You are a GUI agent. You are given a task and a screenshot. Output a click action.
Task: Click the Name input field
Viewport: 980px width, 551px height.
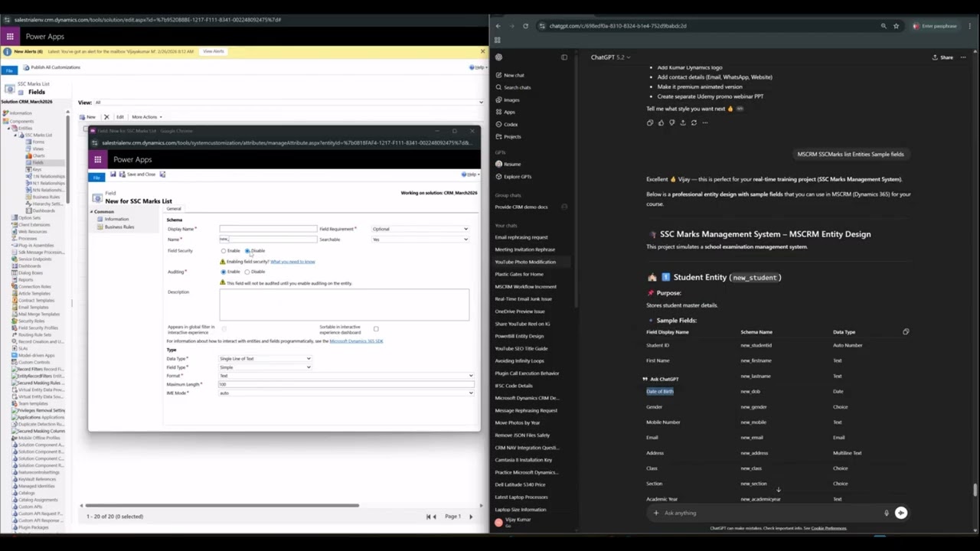[268, 240]
